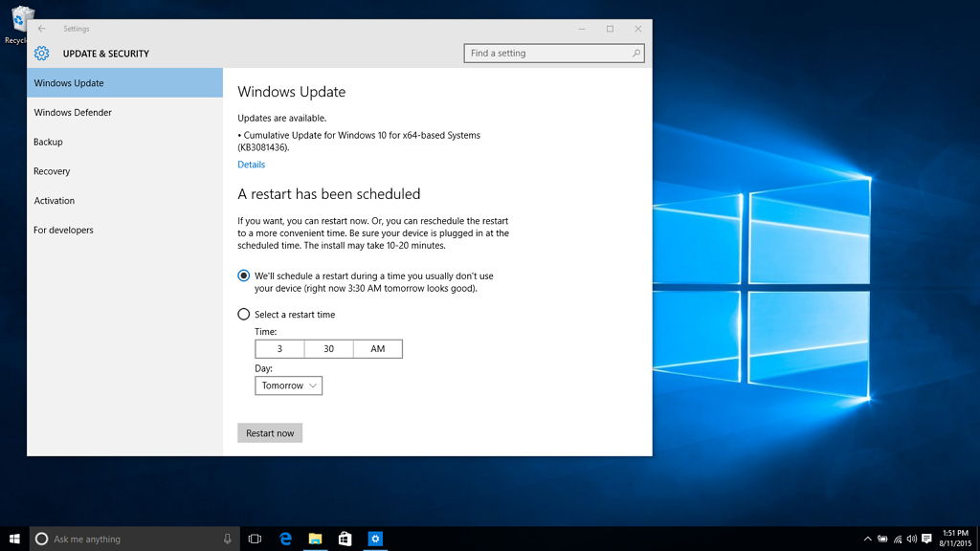Close the Settings window
This screenshot has height=551, width=980.
(638, 29)
